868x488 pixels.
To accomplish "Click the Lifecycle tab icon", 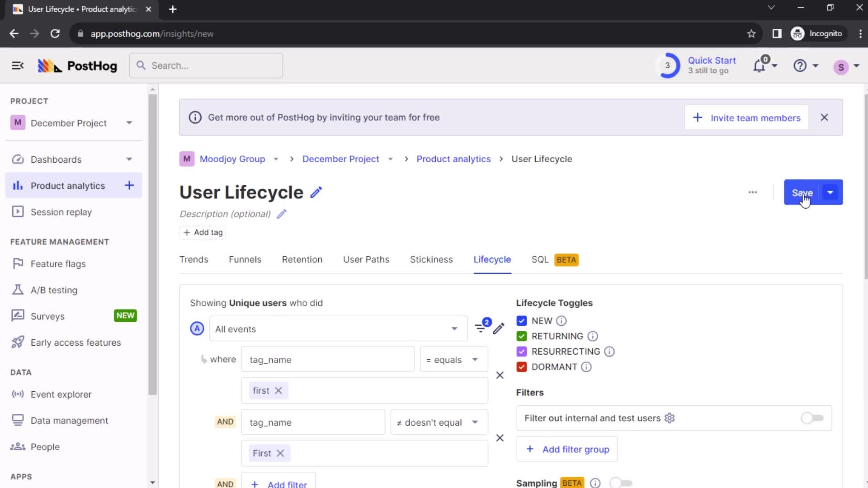I will (x=492, y=259).
